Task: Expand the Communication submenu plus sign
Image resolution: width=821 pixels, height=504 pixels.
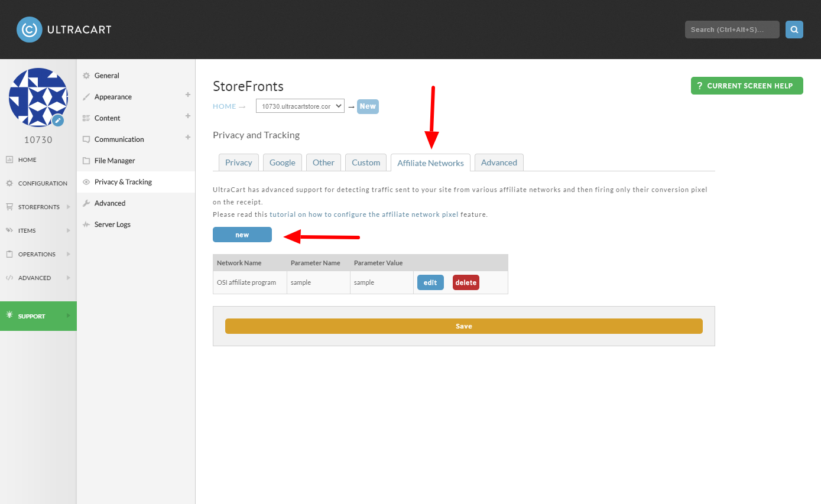Action: [188, 137]
